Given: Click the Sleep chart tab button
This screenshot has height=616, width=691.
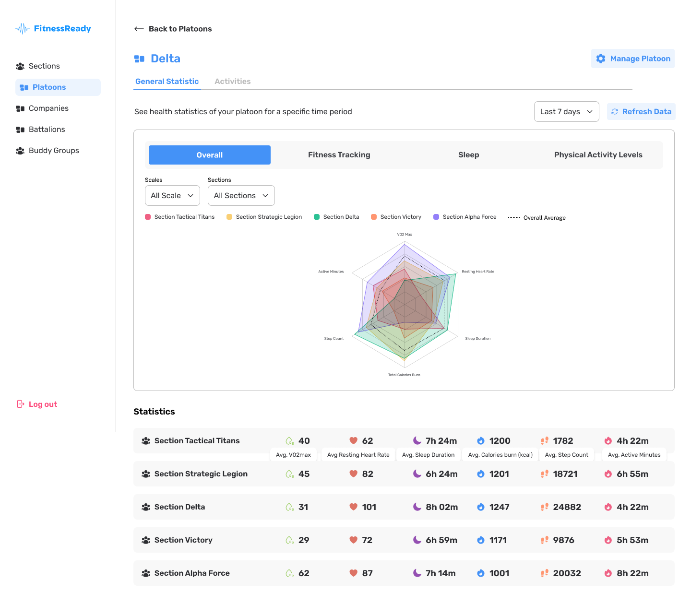Looking at the screenshot, I should [x=469, y=155].
